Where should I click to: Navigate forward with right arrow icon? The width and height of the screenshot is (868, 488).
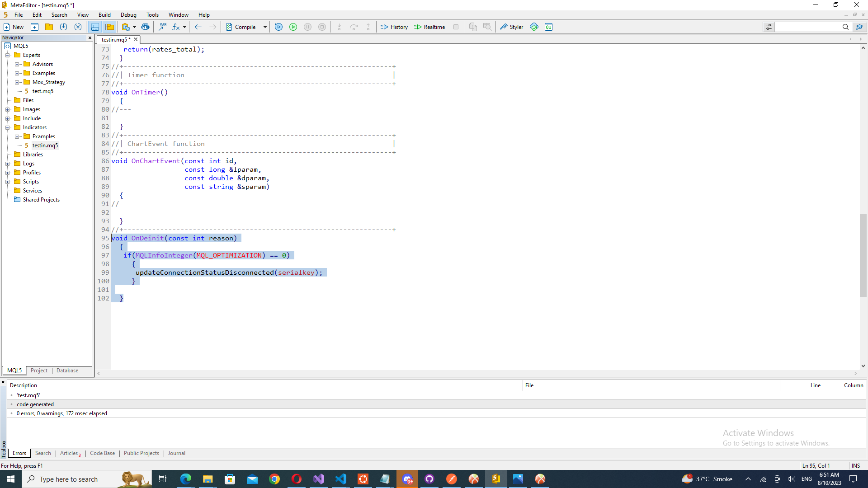tap(212, 27)
